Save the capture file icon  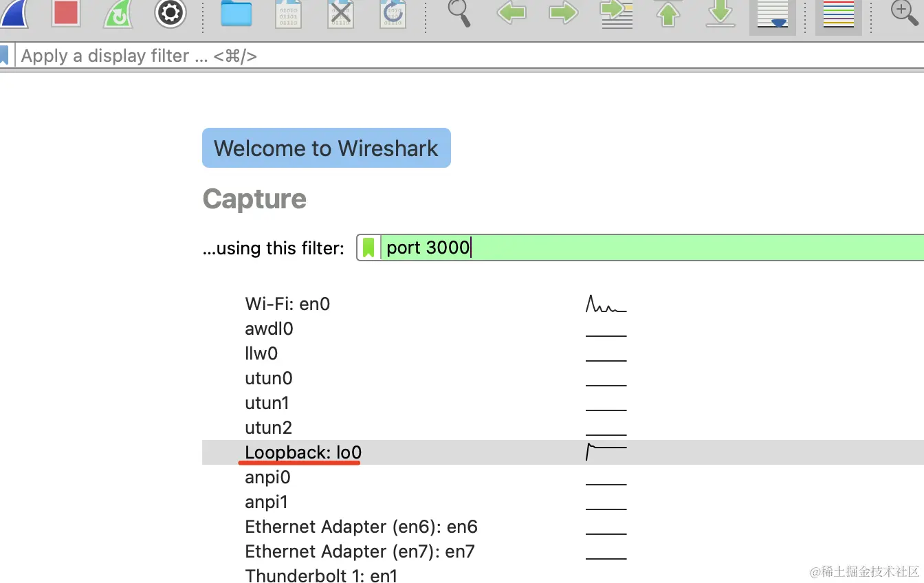pos(288,14)
